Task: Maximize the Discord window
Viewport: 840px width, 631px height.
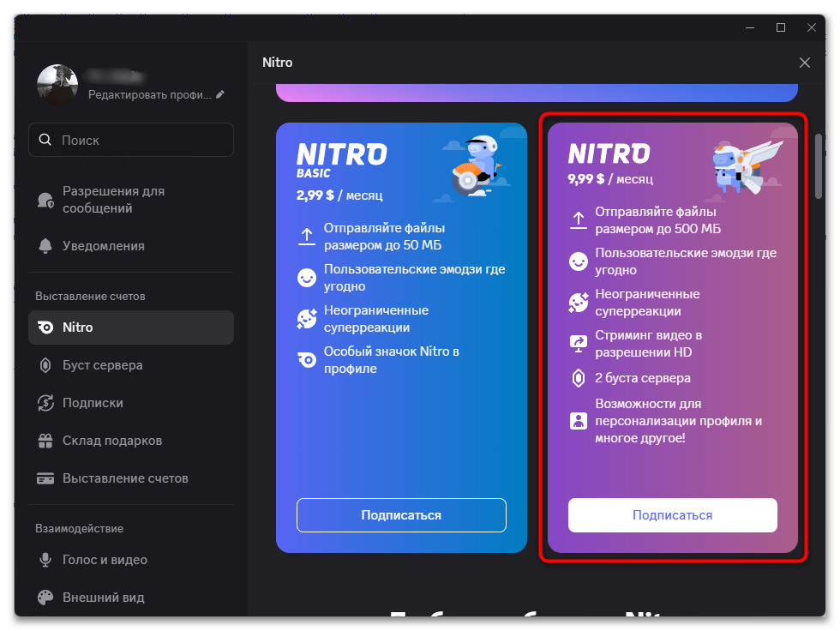Action: pos(781,27)
